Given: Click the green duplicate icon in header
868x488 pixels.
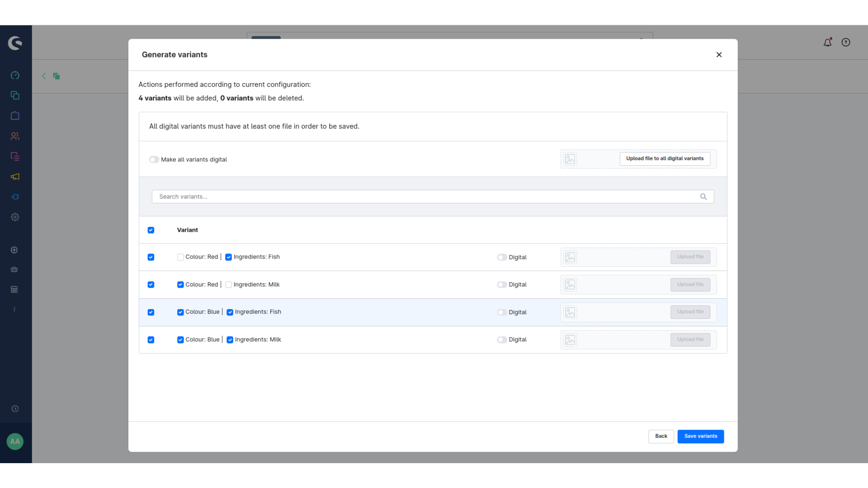Looking at the screenshot, I should coord(57,76).
